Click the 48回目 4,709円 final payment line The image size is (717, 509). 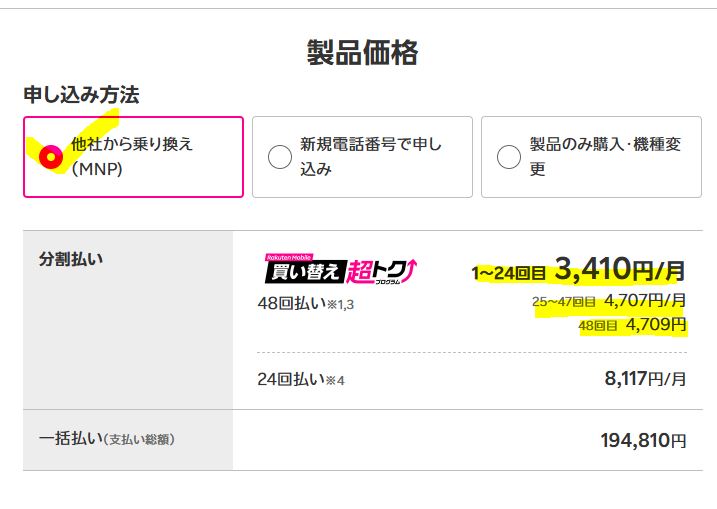tap(632, 325)
